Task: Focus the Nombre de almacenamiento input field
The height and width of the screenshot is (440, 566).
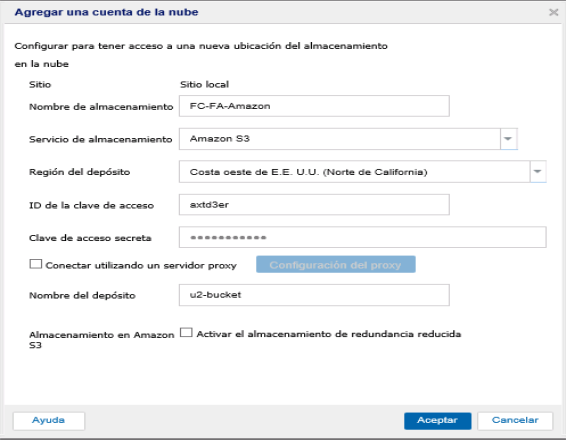Action: tap(314, 106)
